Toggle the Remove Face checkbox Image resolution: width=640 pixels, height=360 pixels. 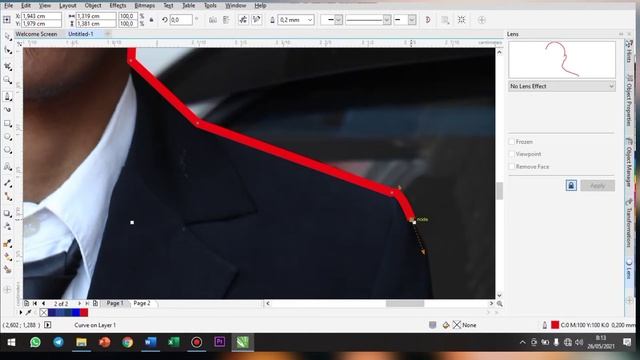[511, 167]
